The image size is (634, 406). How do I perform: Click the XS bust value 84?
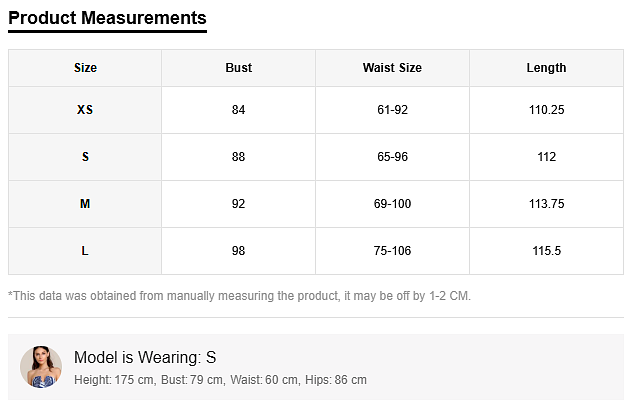coord(238,110)
